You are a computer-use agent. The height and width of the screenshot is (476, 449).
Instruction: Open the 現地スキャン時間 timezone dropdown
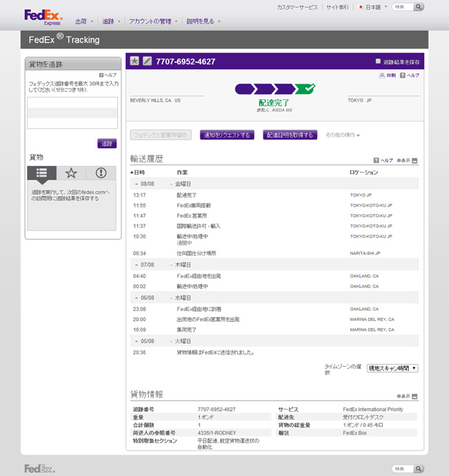pos(392,368)
